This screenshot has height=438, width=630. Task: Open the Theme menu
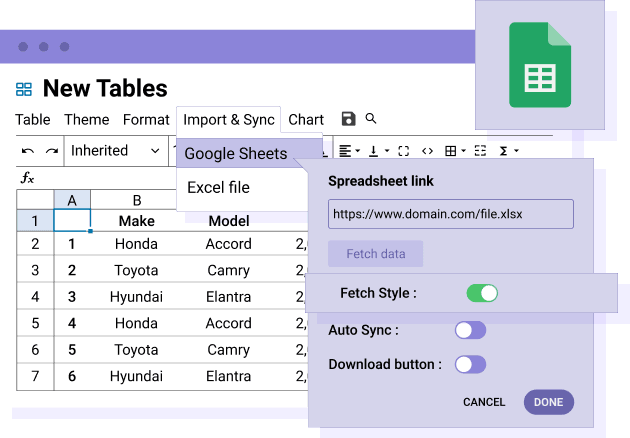tap(87, 120)
